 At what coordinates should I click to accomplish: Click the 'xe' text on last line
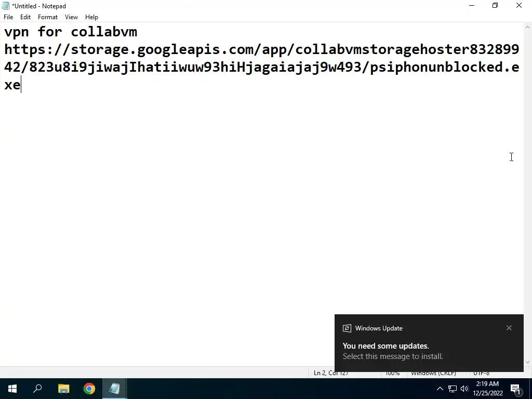coord(12,85)
